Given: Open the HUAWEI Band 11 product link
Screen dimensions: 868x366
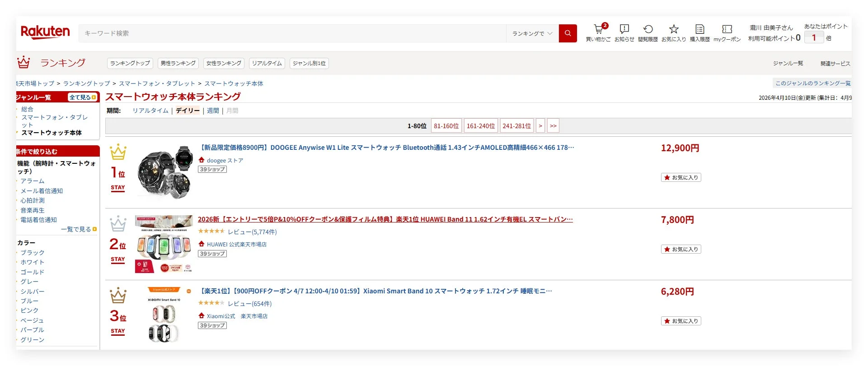Looking at the screenshot, I should (x=385, y=219).
